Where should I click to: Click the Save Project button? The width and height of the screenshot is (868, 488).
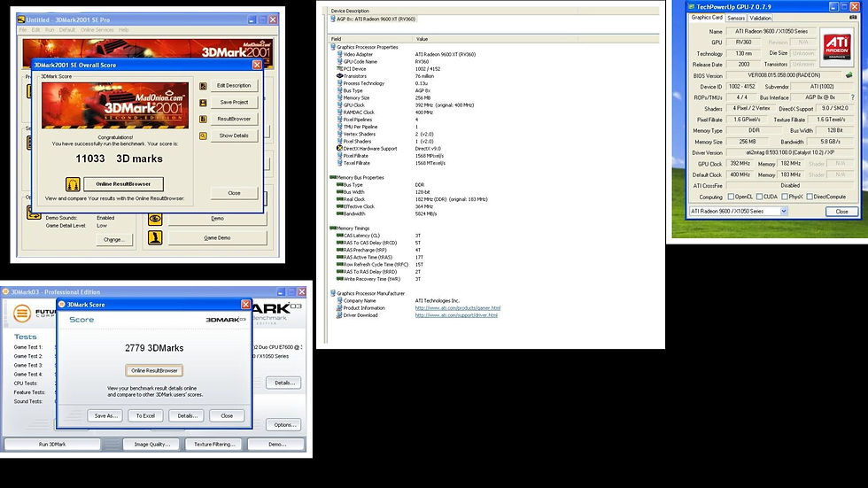234,103
